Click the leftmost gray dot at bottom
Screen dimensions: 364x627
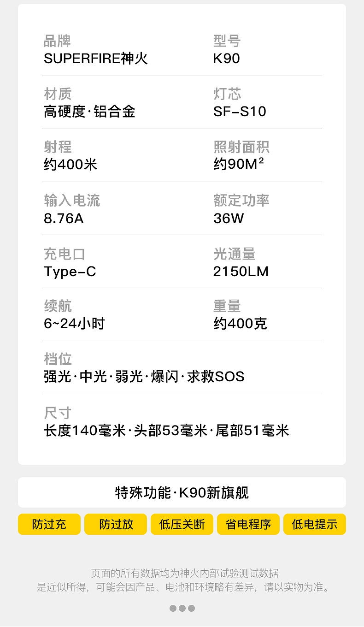[173, 608]
